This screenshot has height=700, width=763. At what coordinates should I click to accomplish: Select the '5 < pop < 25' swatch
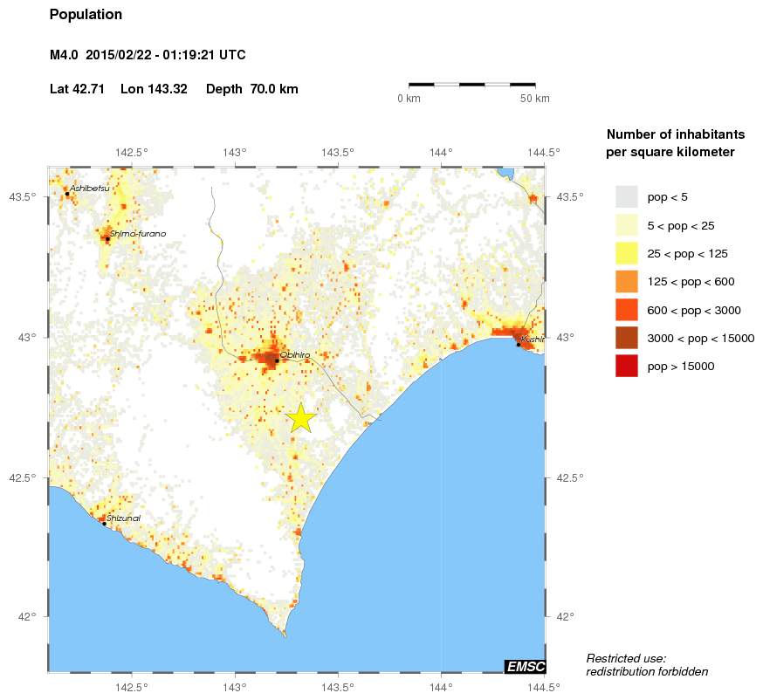(x=626, y=225)
